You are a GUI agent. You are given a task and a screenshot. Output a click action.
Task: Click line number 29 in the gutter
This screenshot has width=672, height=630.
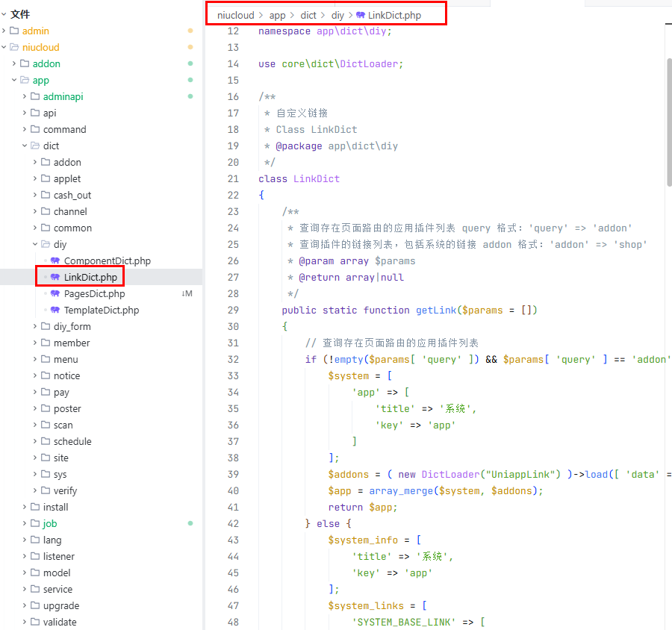(233, 310)
